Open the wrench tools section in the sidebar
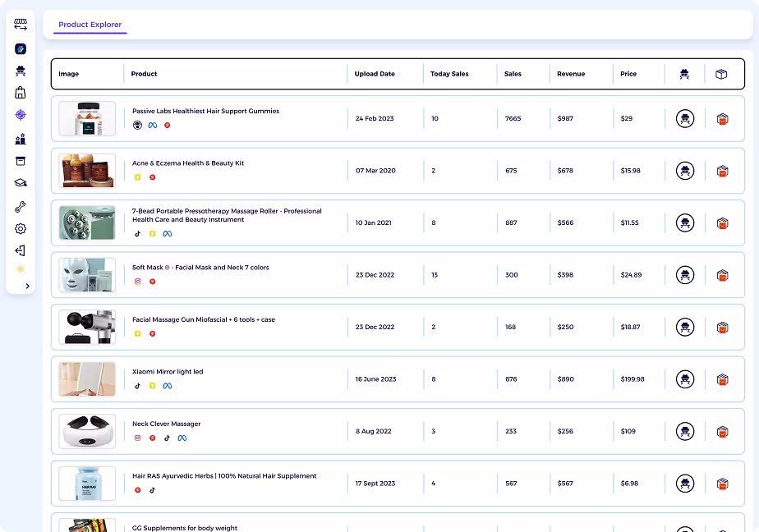The image size is (759, 532). pyautogui.click(x=21, y=206)
